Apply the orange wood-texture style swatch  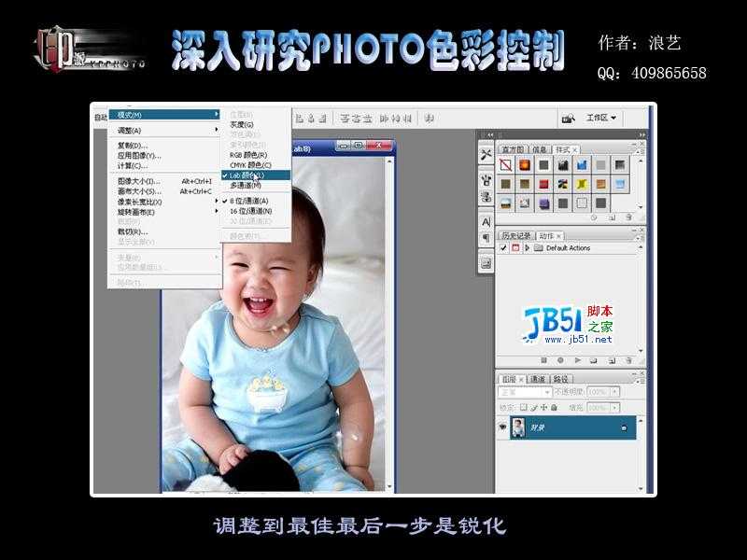tap(600, 184)
